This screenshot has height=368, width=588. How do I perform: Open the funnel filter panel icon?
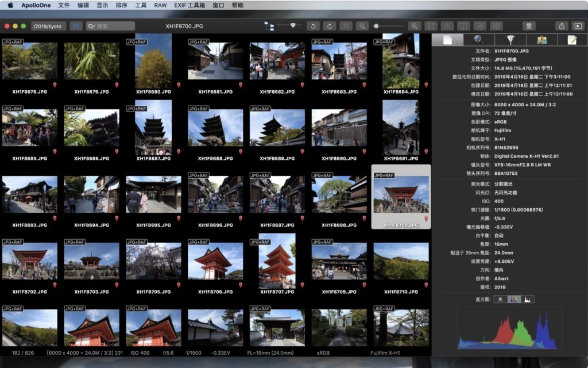[510, 40]
